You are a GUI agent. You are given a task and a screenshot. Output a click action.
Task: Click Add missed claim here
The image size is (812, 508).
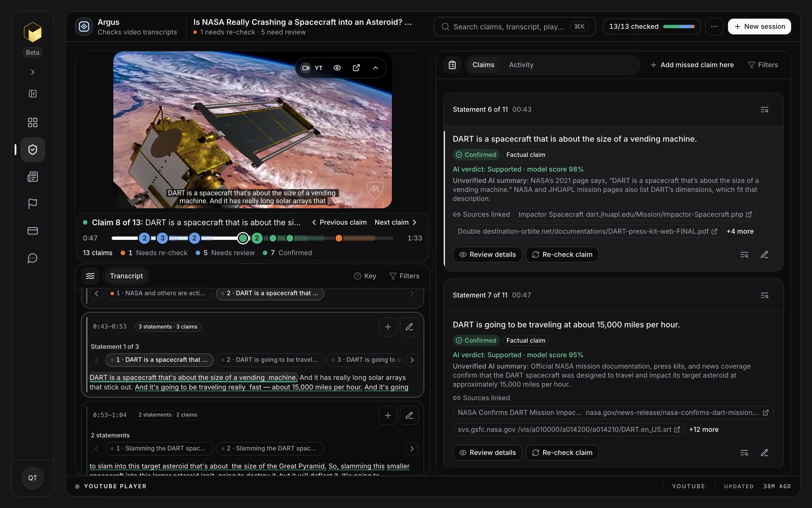(x=692, y=65)
